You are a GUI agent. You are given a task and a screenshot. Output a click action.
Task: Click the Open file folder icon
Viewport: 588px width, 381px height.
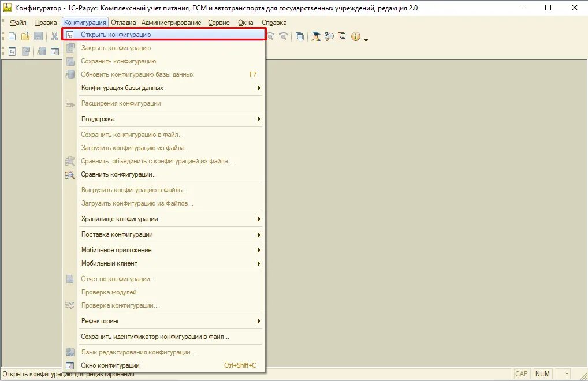click(25, 36)
